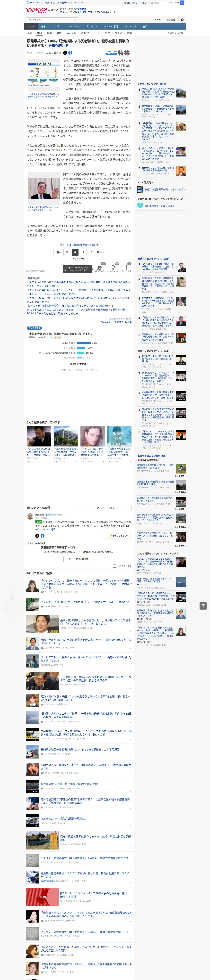Select the 速報 tab

tap(43, 27)
